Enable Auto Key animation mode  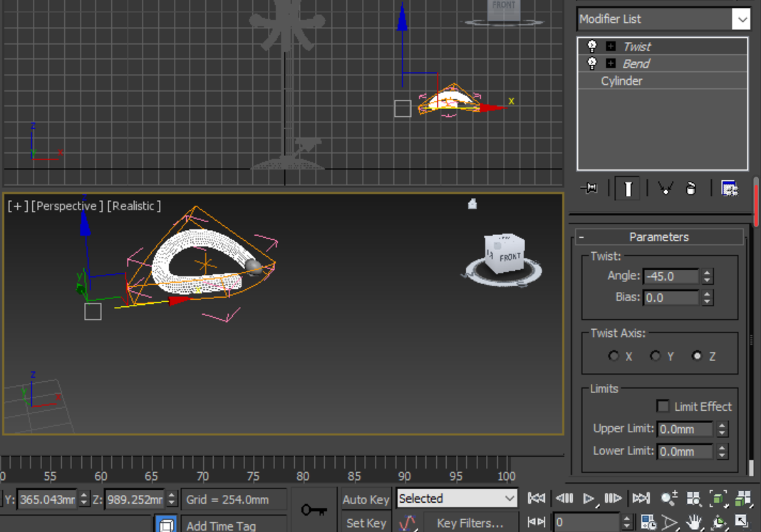[366, 499]
